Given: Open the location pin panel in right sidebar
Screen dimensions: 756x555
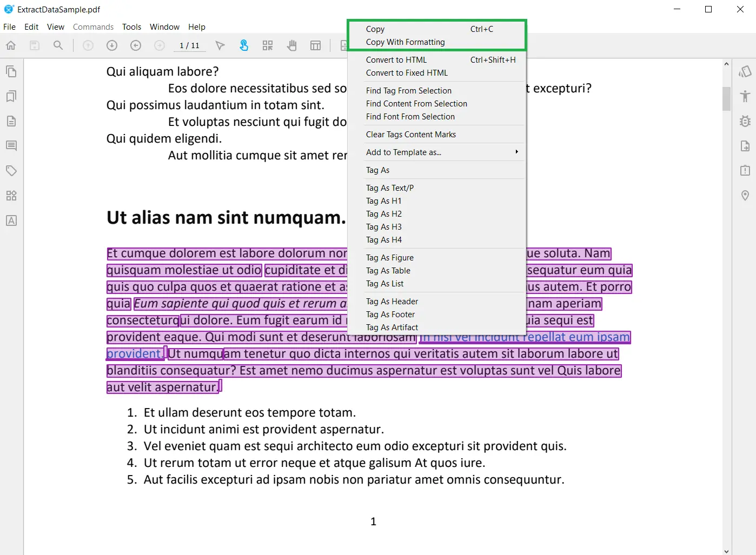Looking at the screenshot, I should coord(745,196).
